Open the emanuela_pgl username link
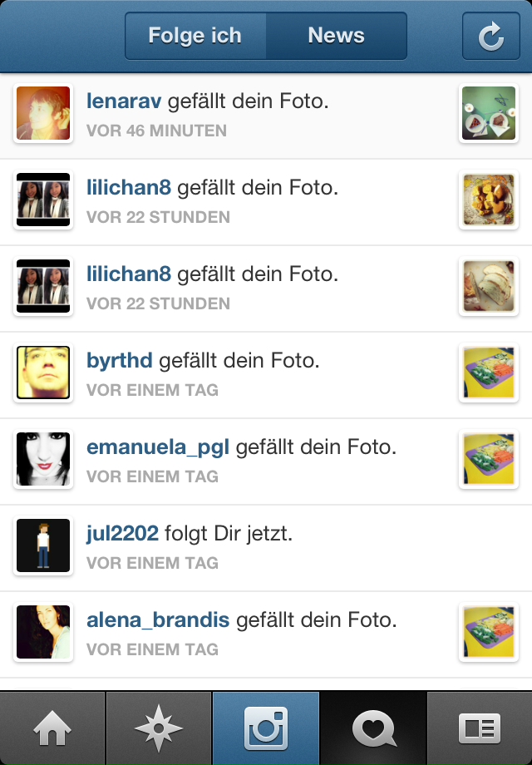Viewport: 532px width, 765px height. 158,447
